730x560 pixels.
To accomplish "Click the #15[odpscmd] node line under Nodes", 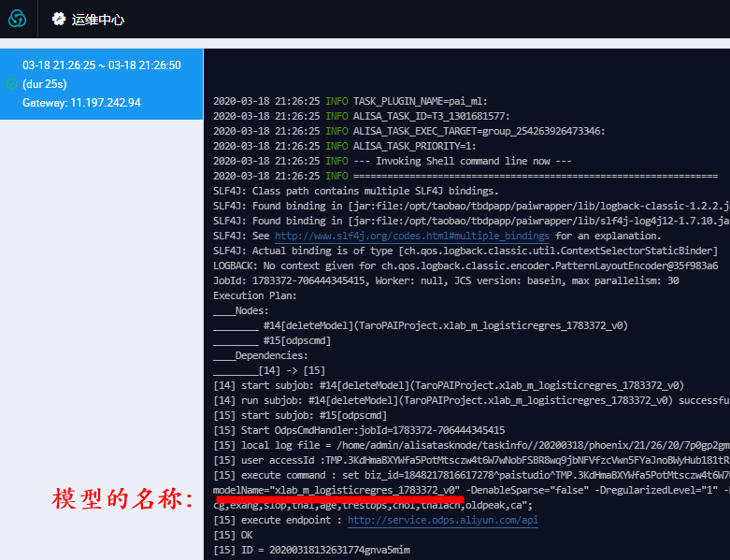I will 272,340.
